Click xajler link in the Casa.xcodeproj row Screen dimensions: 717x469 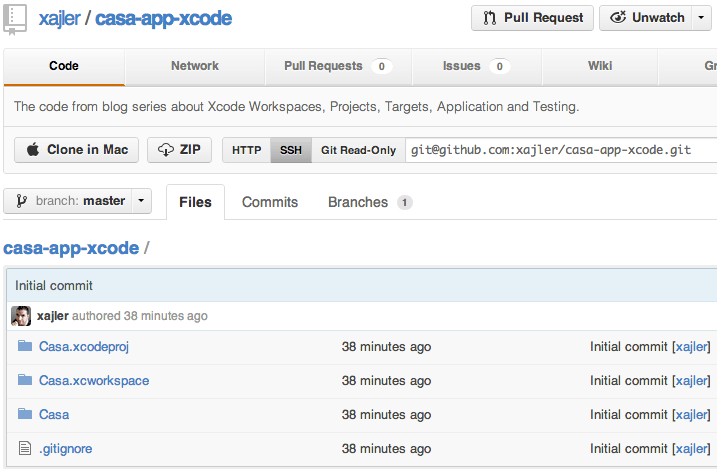pos(691,347)
